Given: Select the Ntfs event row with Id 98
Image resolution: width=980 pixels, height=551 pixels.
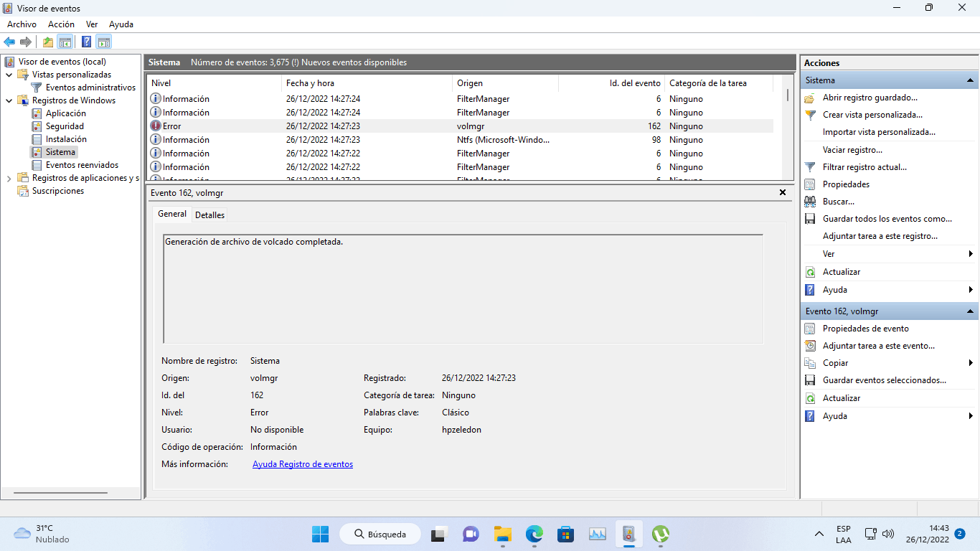Looking at the screenshot, I should [x=460, y=140].
